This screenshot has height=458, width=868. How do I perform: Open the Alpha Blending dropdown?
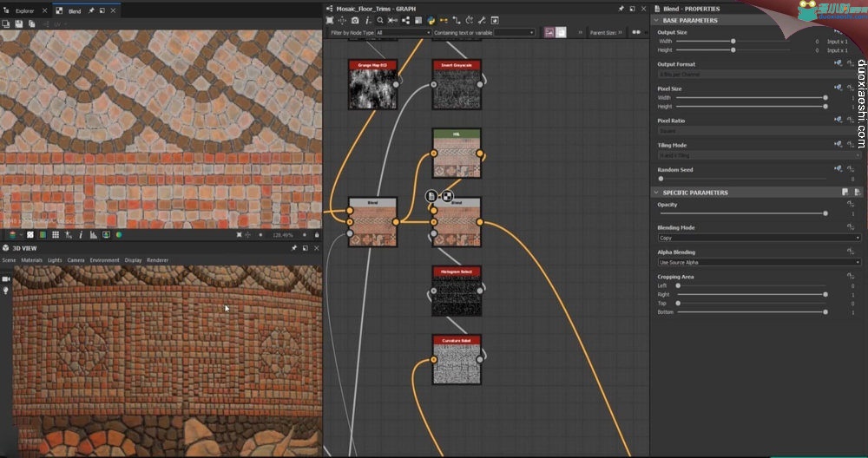tap(759, 262)
